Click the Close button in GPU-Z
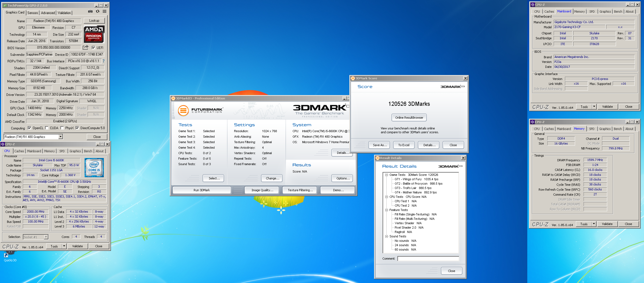Screen dimensions: 644x283 (x=97, y=137)
